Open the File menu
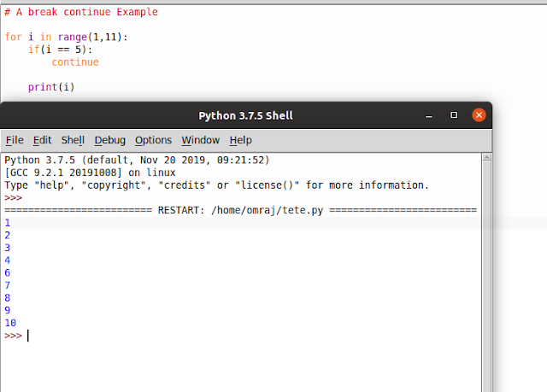Image resolution: width=547 pixels, height=392 pixels. (x=15, y=140)
